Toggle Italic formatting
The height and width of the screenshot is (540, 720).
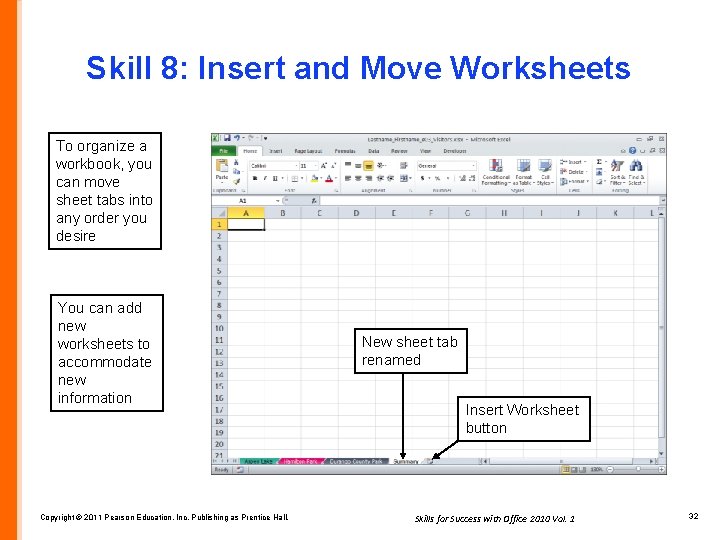(x=265, y=179)
